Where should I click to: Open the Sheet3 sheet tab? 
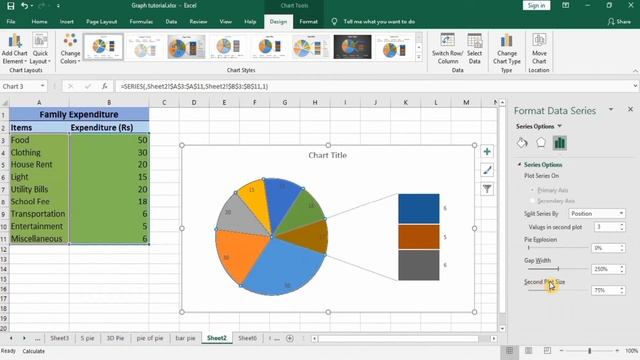pos(59,338)
